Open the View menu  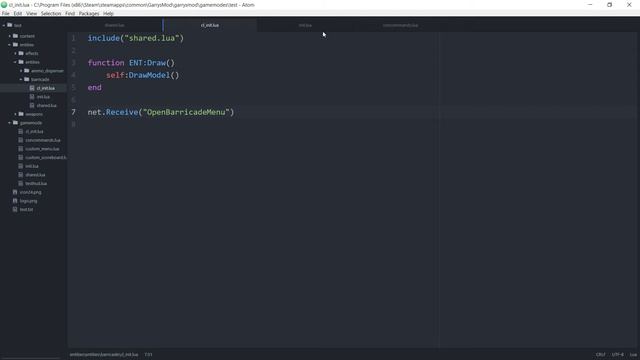(31, 13)
